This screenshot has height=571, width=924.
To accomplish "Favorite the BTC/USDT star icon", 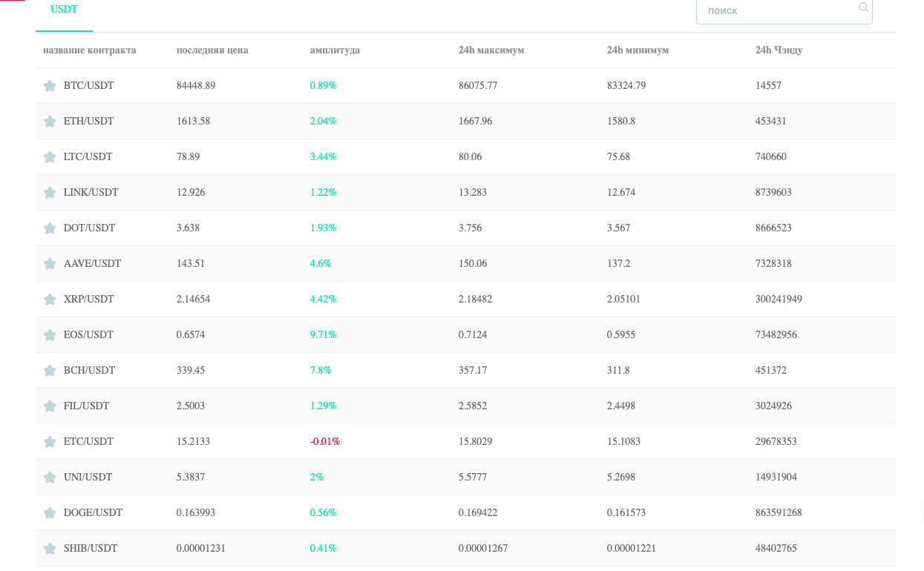I will 50,86.
